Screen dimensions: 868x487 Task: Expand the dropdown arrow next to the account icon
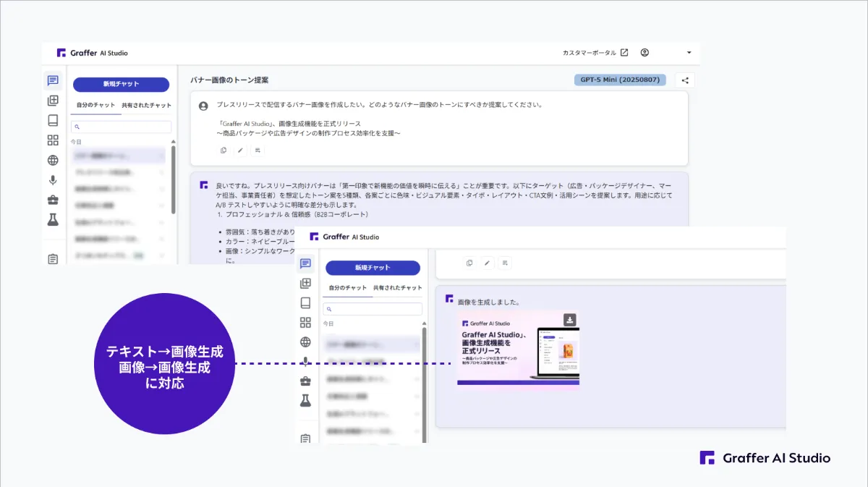[x=689, y=53]
